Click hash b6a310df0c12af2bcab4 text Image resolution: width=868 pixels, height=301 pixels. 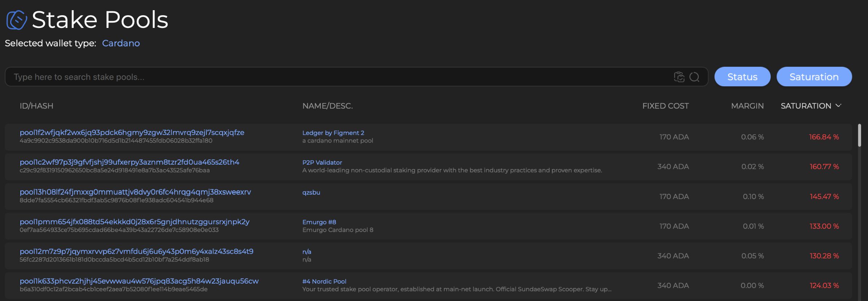pyautogui.click(x=113, y=289)
